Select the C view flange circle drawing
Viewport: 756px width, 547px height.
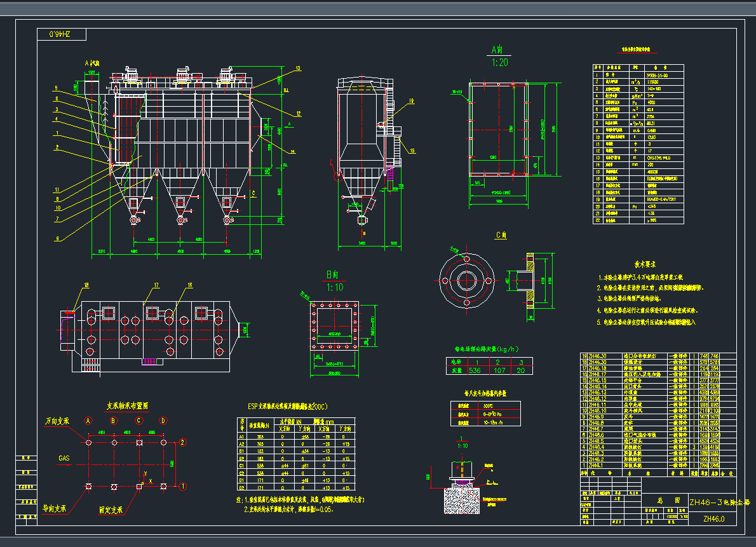point(466,280)
